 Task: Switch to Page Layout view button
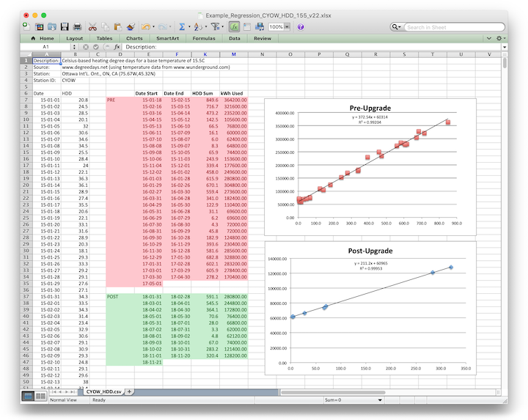coord(40,397)
